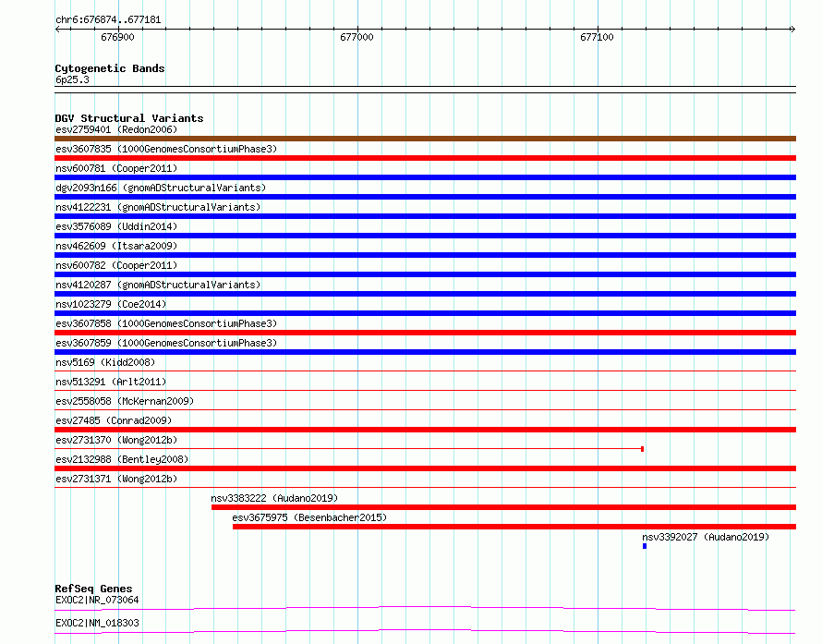822x644 pixels.
Task: Click the thin red line for nsv5169
Action: 425,371
